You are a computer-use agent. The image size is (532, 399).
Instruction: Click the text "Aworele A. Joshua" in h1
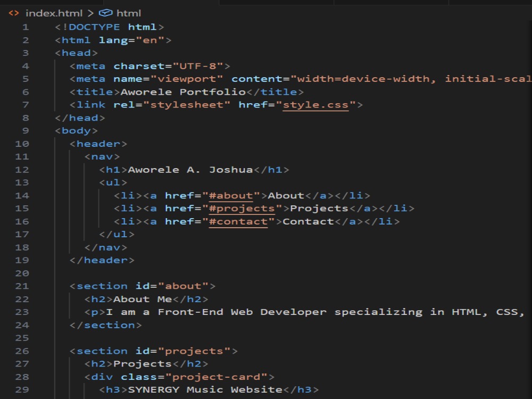(190, 170)
